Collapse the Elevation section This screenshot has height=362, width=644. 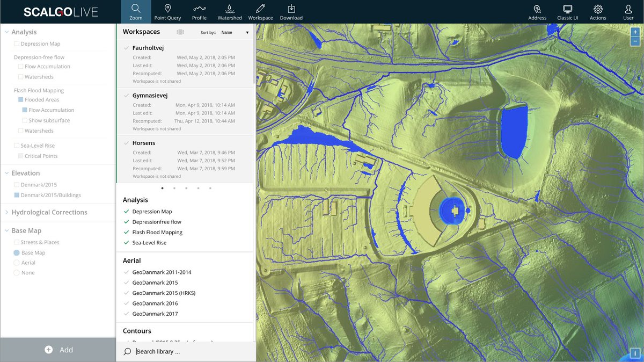6,173
